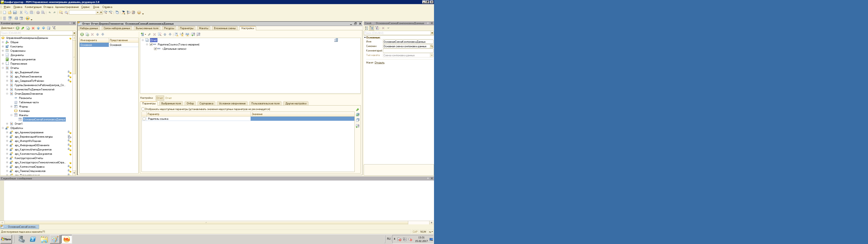
Task: Collapse the Отчеты tree node
Action: tap(3, 68)
